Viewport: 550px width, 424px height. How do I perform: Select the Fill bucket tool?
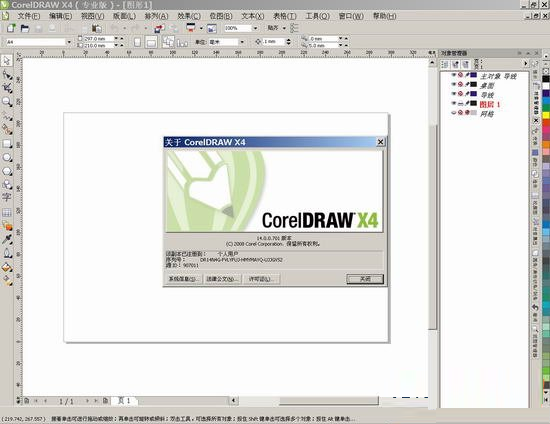pos(7,267)
